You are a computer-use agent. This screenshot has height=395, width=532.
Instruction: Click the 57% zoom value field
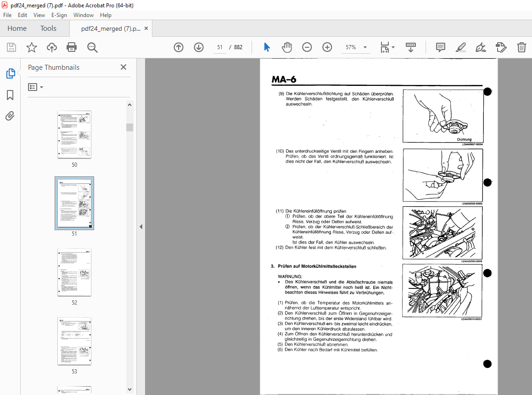[351, 47]
